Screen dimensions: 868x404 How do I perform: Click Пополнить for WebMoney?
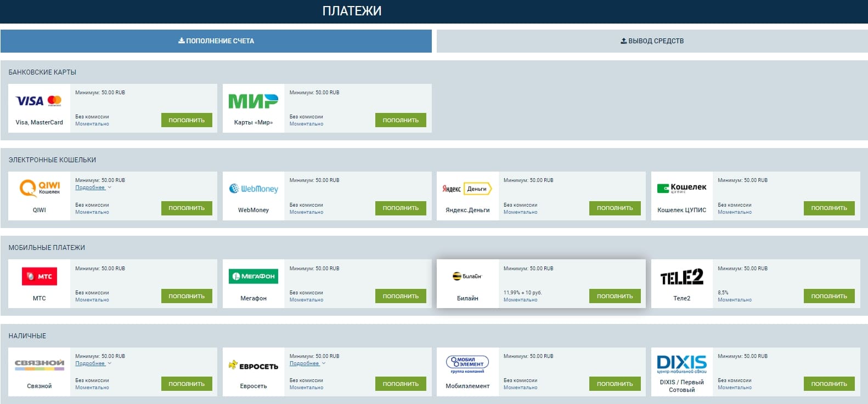coord(401,208)
